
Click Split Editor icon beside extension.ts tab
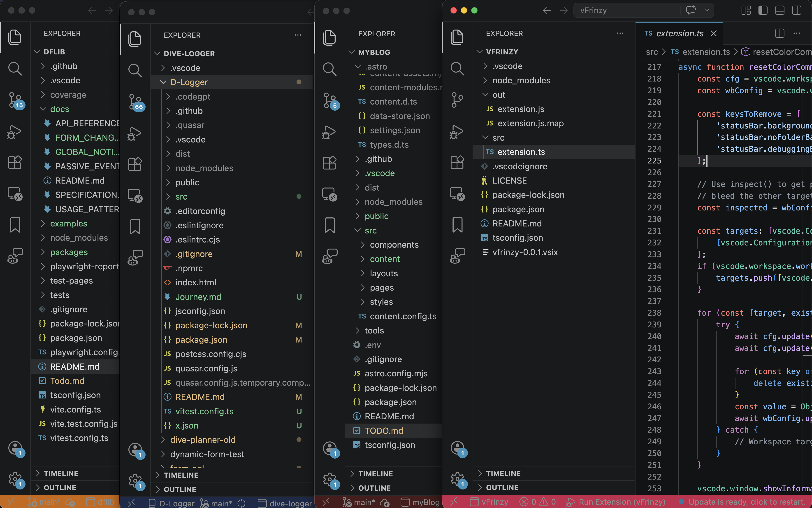point(780,33)
